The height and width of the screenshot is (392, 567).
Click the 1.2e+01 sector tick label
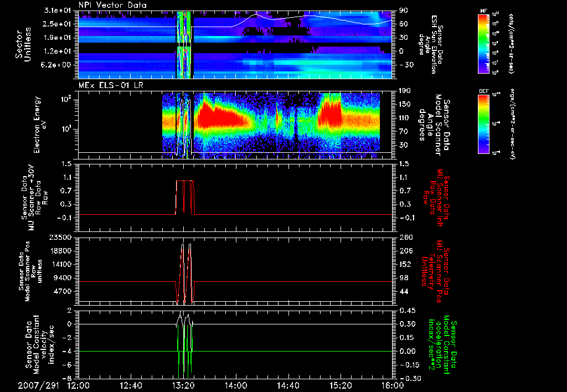coord(58,51)
